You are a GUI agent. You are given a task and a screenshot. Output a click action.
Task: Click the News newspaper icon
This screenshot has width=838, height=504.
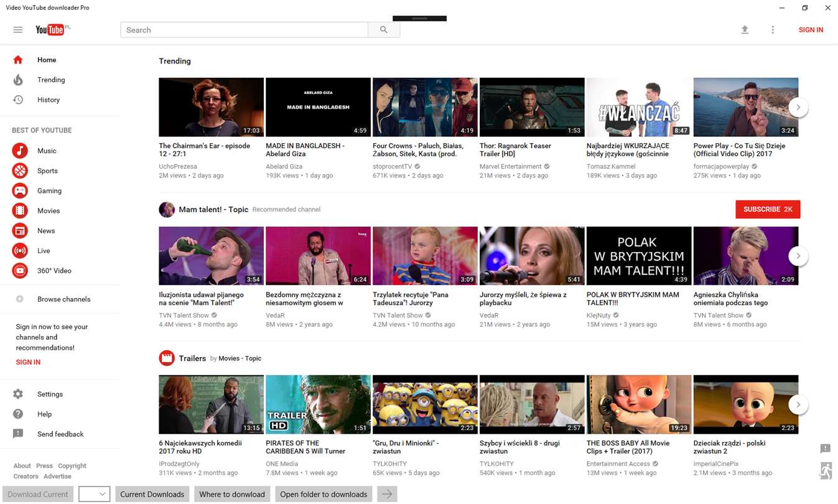tap(21, 230)
